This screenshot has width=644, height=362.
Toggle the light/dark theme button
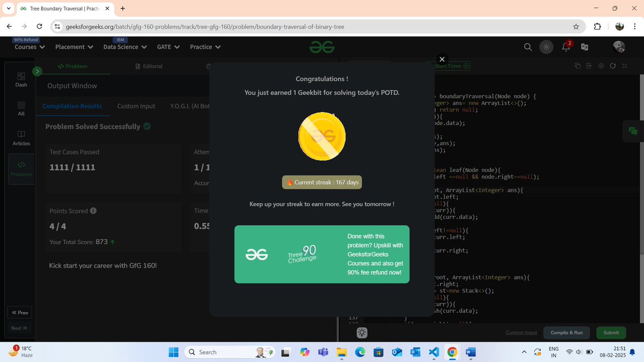point(546,47)
